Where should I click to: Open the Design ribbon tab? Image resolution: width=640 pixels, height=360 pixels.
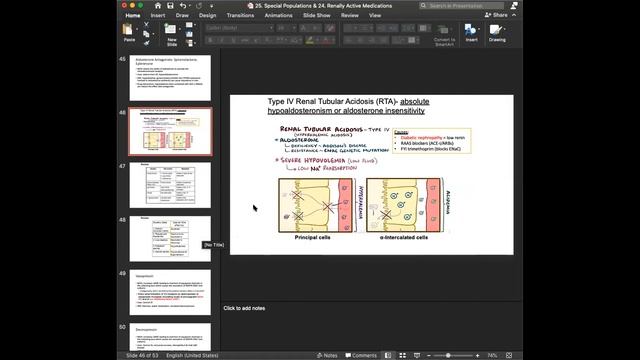[x=207, y=16]
